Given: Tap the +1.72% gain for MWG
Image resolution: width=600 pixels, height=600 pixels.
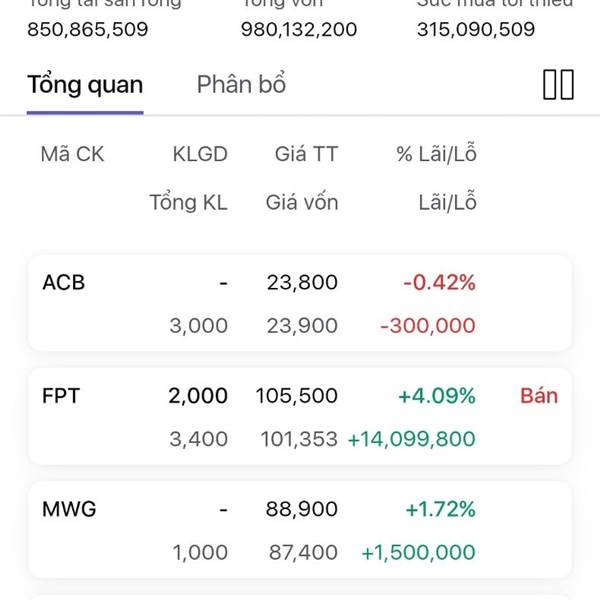Looking at the screenshot, I should (x=440, y=510).
